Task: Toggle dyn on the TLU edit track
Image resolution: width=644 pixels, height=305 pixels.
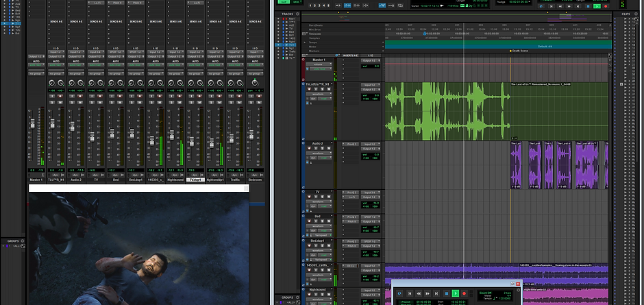Action: pyautogui.click(x=313, y=99)
